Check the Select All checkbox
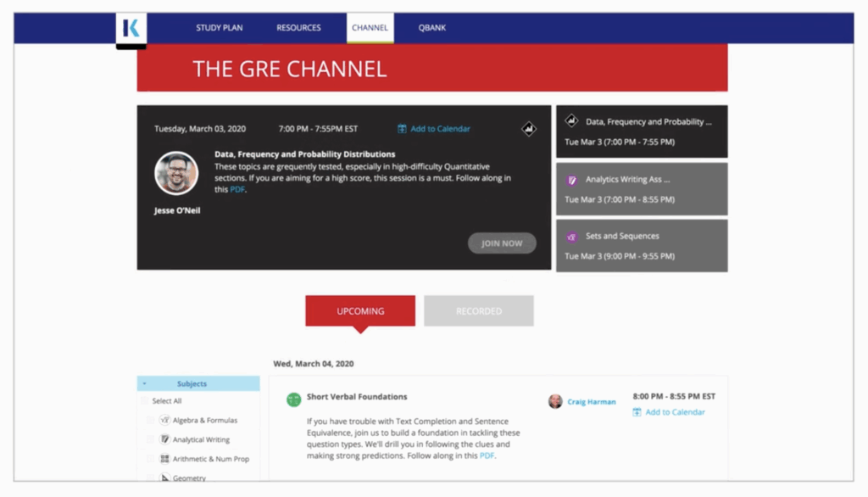This screenshot has height=497, width=868. (145, 400)
